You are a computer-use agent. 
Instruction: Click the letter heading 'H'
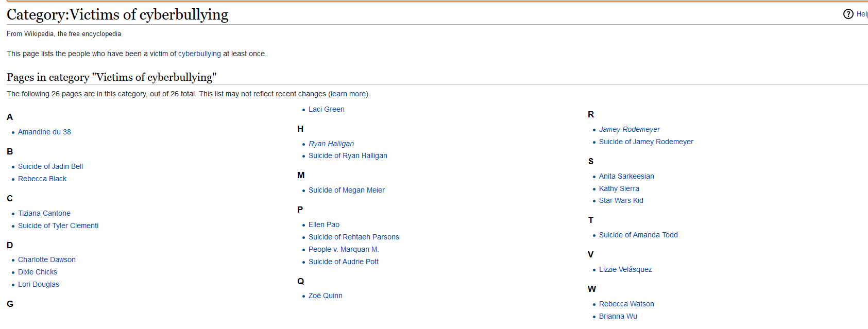[300, 129]
